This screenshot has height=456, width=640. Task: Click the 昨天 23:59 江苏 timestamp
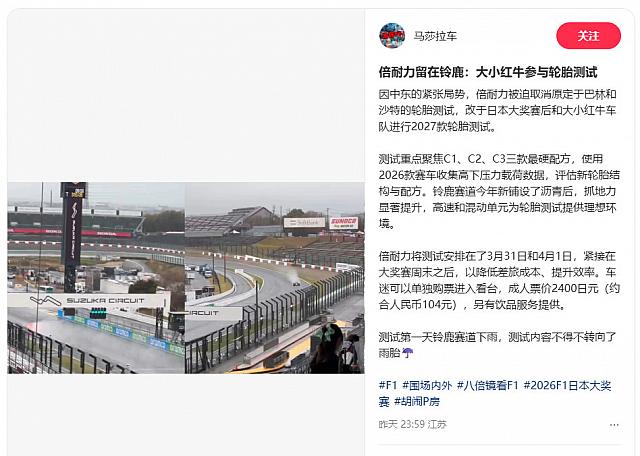412,425
